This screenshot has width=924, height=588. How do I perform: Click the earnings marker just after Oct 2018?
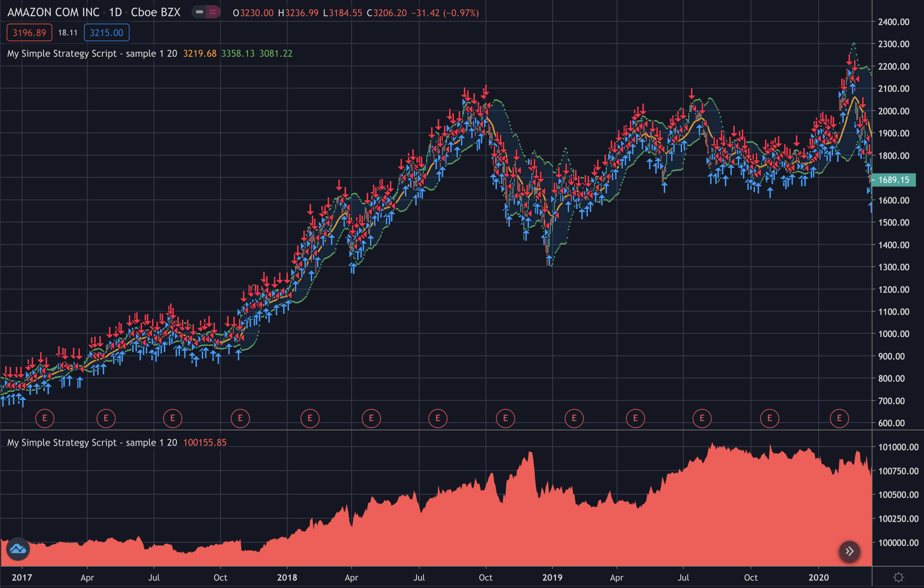click(505, 418)
